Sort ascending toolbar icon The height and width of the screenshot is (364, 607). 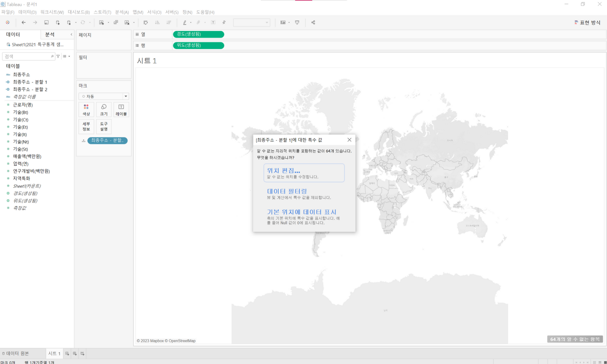pyautogui.click(x=157, y=22)
